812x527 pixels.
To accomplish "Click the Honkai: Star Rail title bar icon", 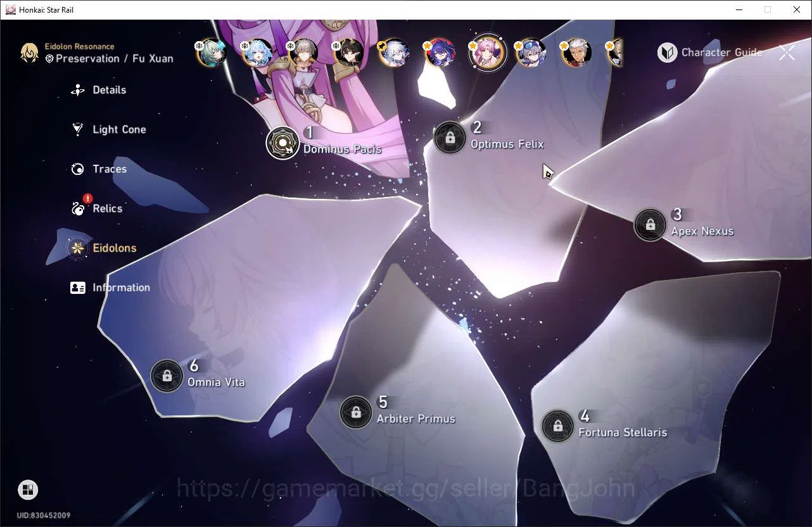I will pyautogui.click(x=10, y=10).
